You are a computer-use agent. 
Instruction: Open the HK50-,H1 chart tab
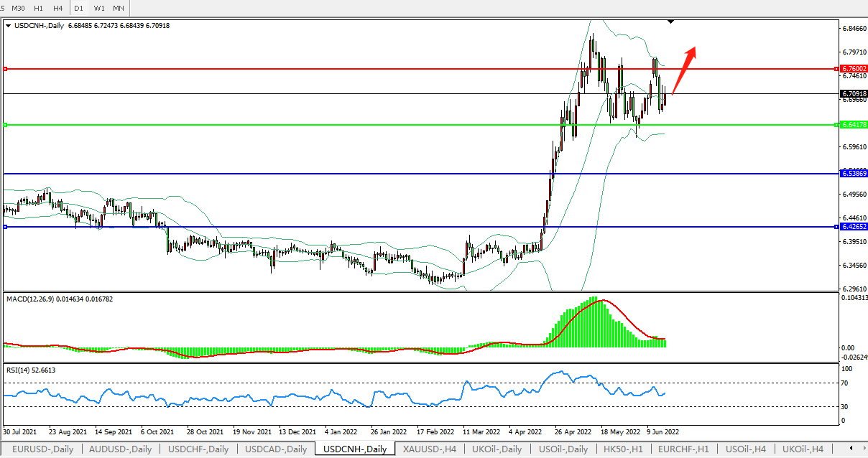click(622, 449)
